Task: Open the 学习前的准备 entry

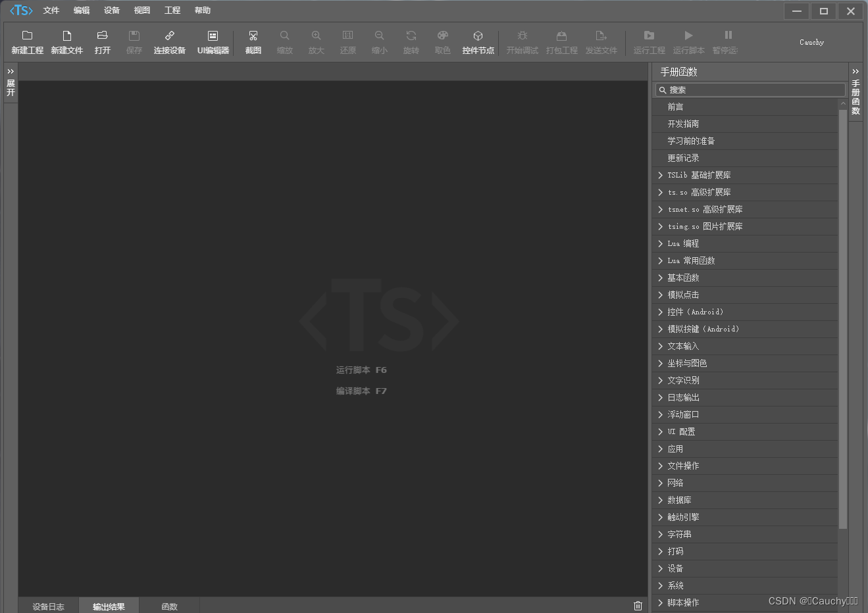Action: [744, 141]
